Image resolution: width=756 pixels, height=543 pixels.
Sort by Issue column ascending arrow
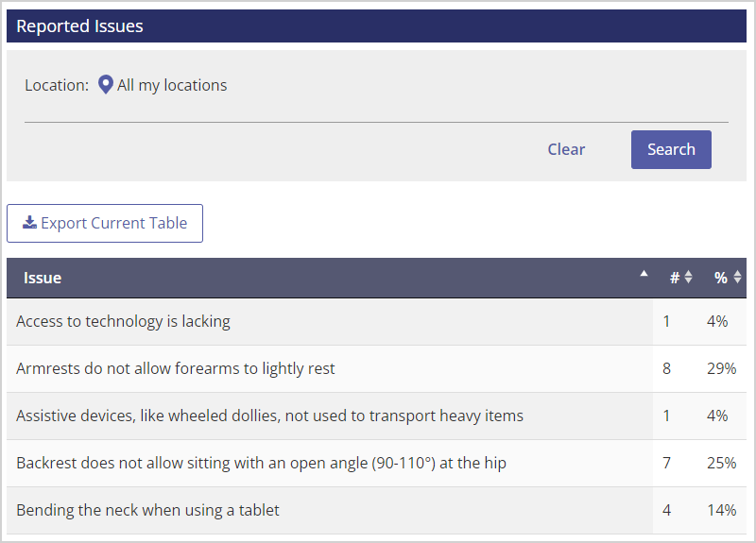click(x=644, y=274)
